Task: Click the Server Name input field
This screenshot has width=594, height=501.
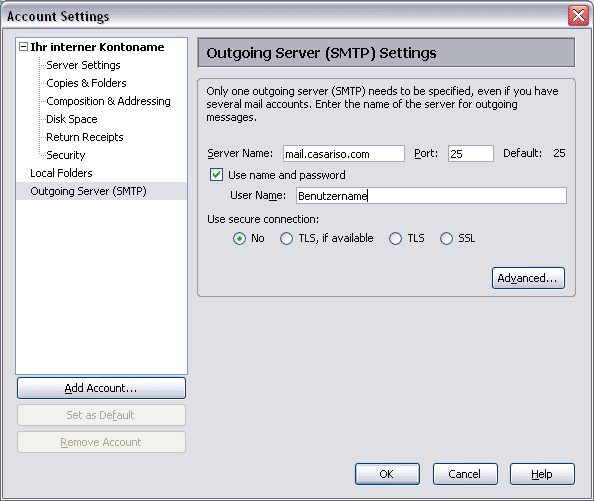Action: (344, 154)
